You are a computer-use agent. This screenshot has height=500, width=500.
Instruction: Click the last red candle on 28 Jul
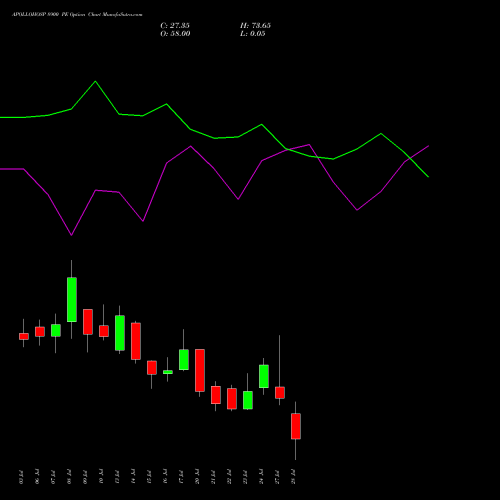pyautogui.click(x=296, y=426)
